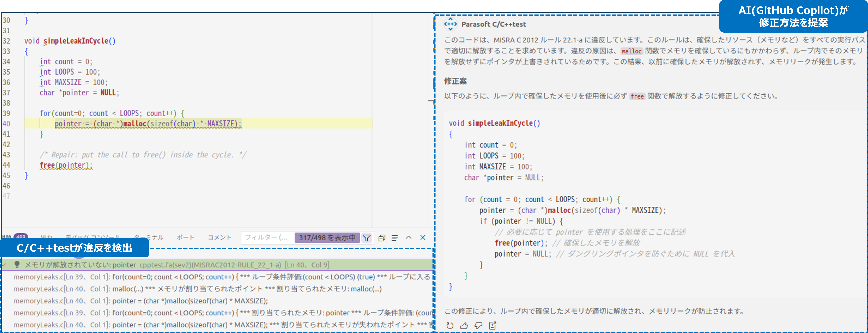Click the lightbulb quick-fix icon on pointer violation
This screenshot has height=333, width=868.
(x=17, y=265)
